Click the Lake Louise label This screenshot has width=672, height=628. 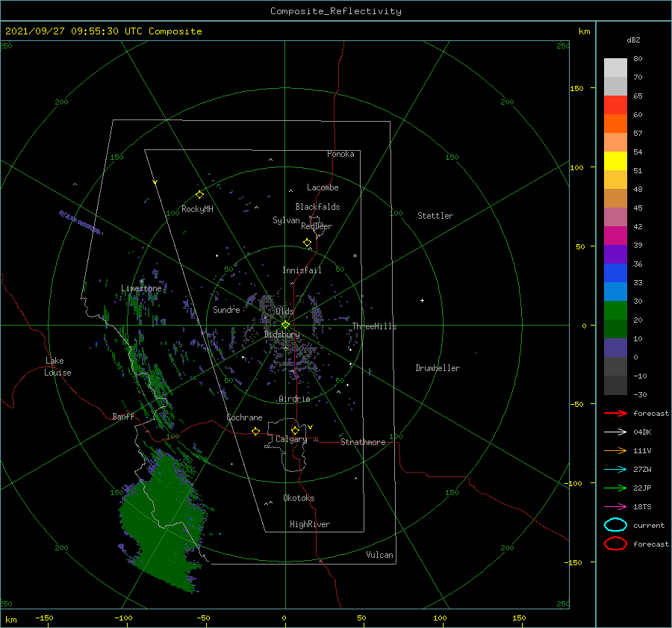point(57,367)
